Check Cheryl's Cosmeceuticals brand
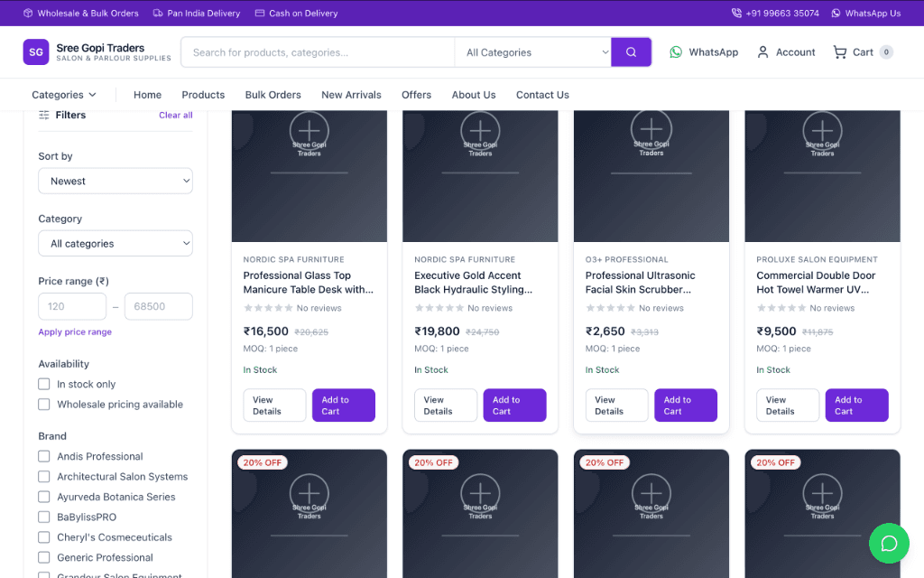924x578 pixels. [43, 536]
